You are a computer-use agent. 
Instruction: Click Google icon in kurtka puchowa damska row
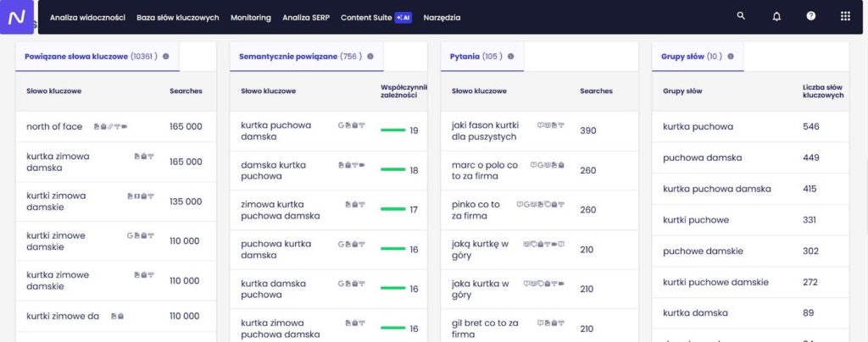point(341,125)
